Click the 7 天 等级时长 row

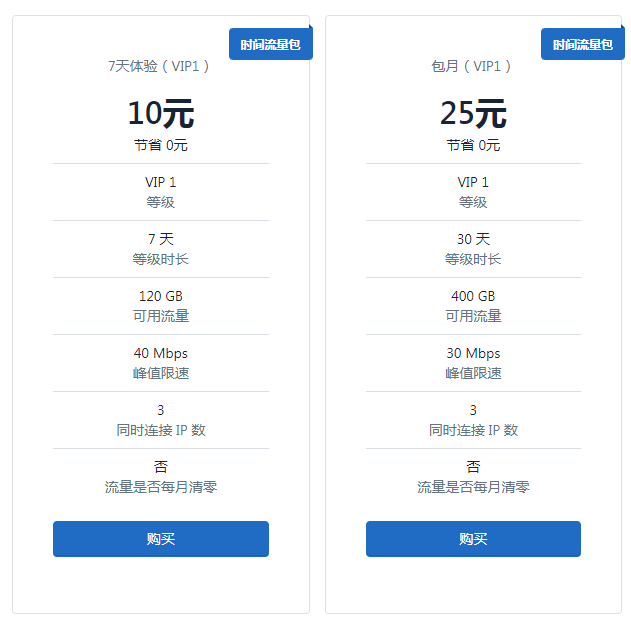coord(160,249)
